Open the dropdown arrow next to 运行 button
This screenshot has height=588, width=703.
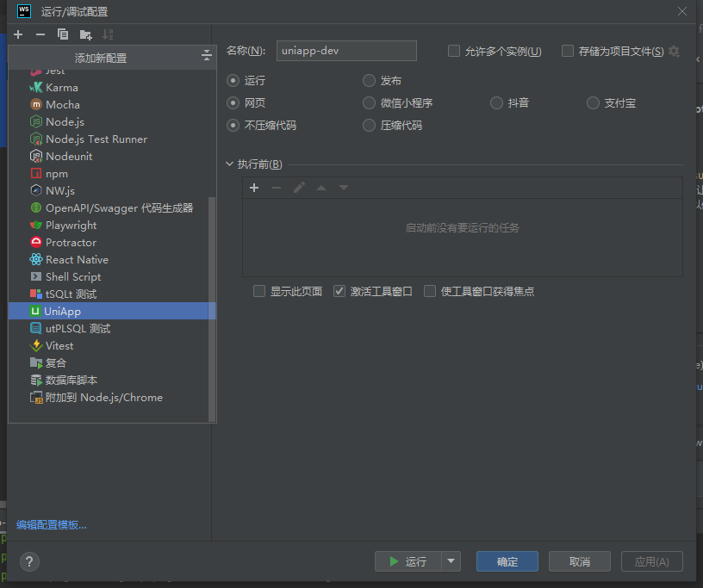tap(452, 561)
